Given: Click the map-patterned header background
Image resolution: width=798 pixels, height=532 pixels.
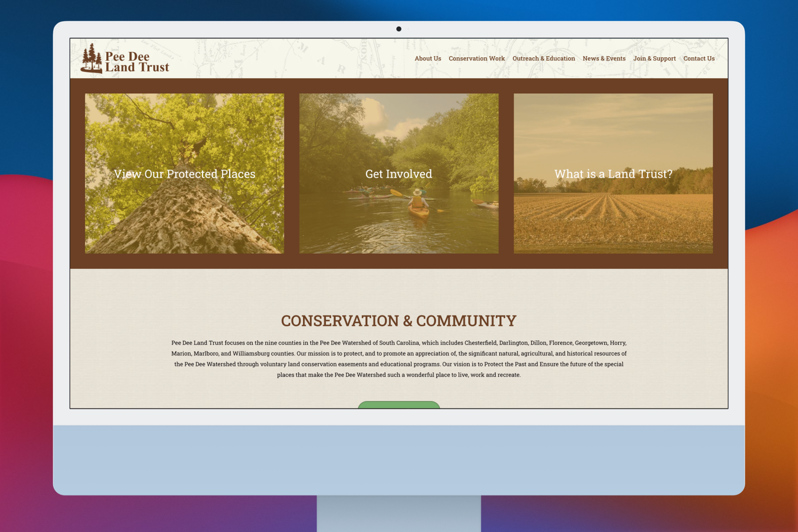Looking at the screenshot, I should [x=291, y=58].
